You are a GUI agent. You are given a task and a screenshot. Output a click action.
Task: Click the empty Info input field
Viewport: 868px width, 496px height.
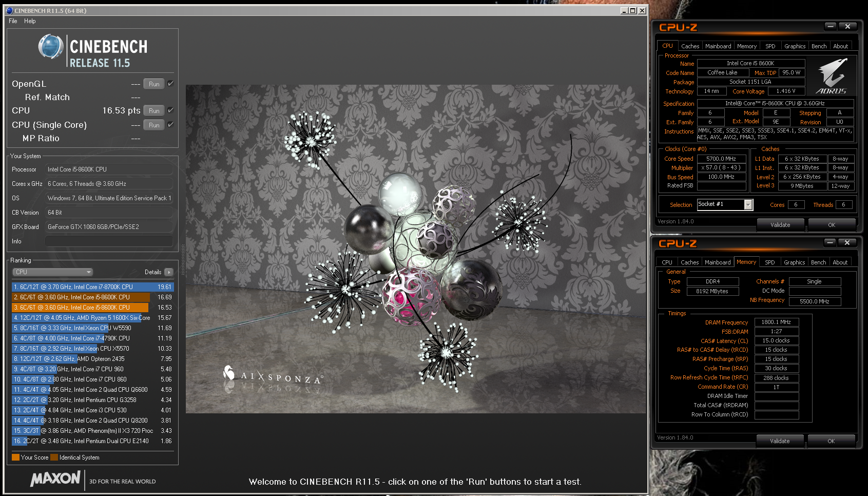tap(109, 241)
